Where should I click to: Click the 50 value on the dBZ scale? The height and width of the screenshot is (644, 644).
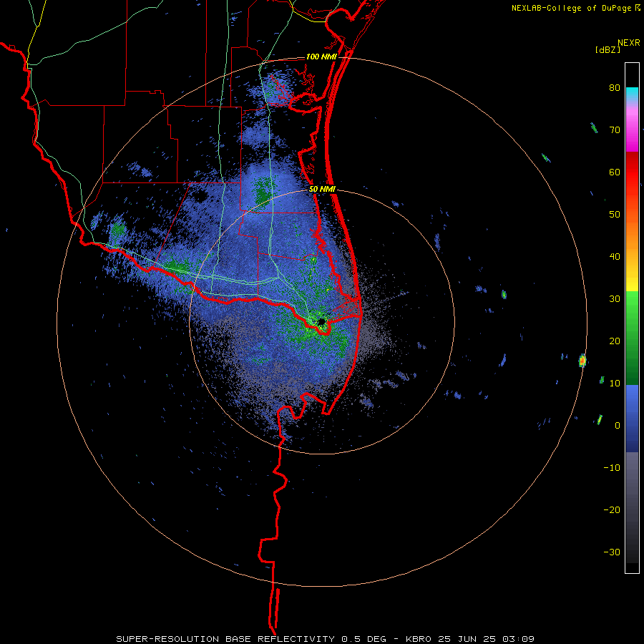coord(615,215)
